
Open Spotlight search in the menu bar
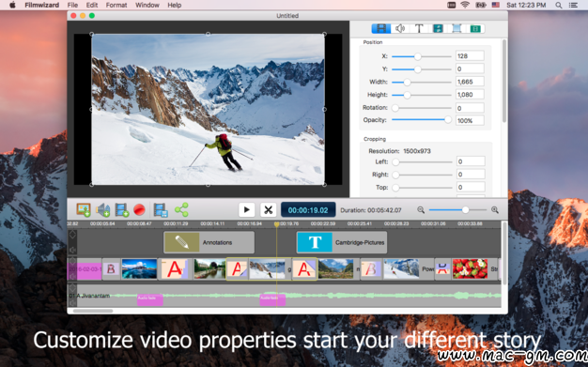pyautogui.click(x=558, y=5)
